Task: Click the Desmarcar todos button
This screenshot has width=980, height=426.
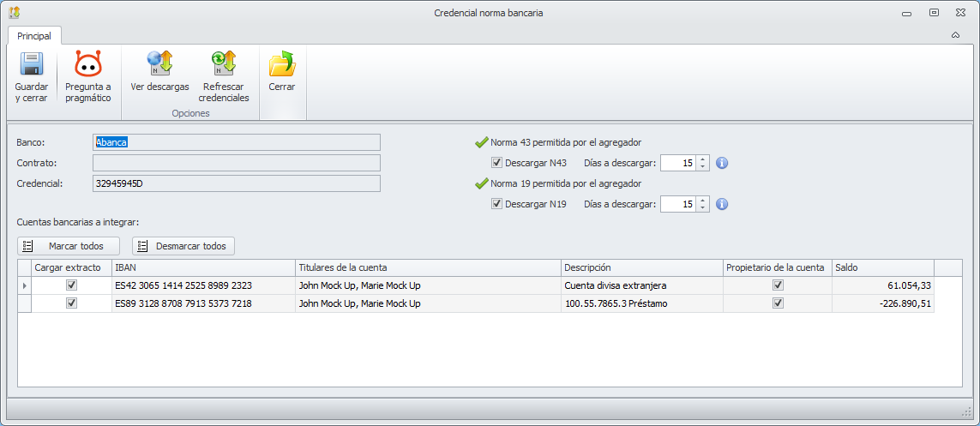Action: pyautogui.click(x=183, y=246)
